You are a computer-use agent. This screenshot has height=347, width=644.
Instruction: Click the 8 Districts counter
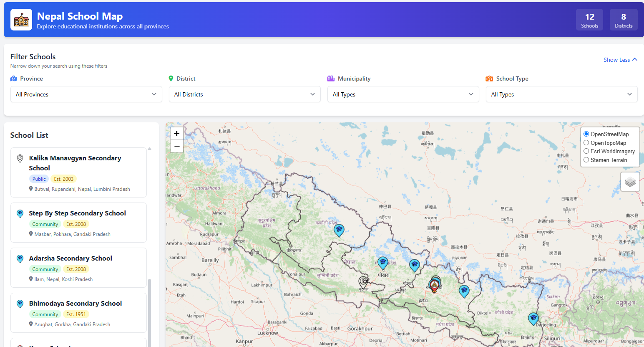(x=624, y=20)
